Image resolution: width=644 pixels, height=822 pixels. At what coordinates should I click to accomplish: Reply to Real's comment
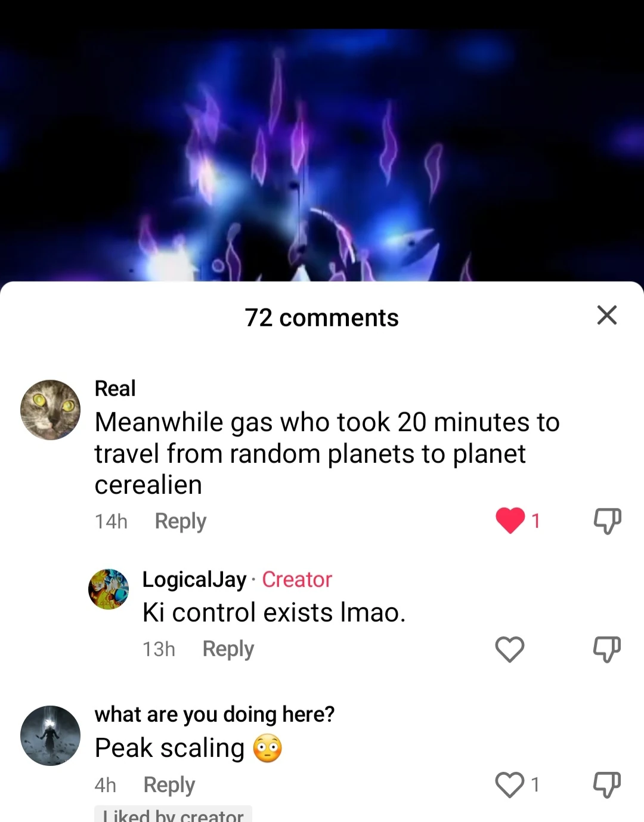181,521
